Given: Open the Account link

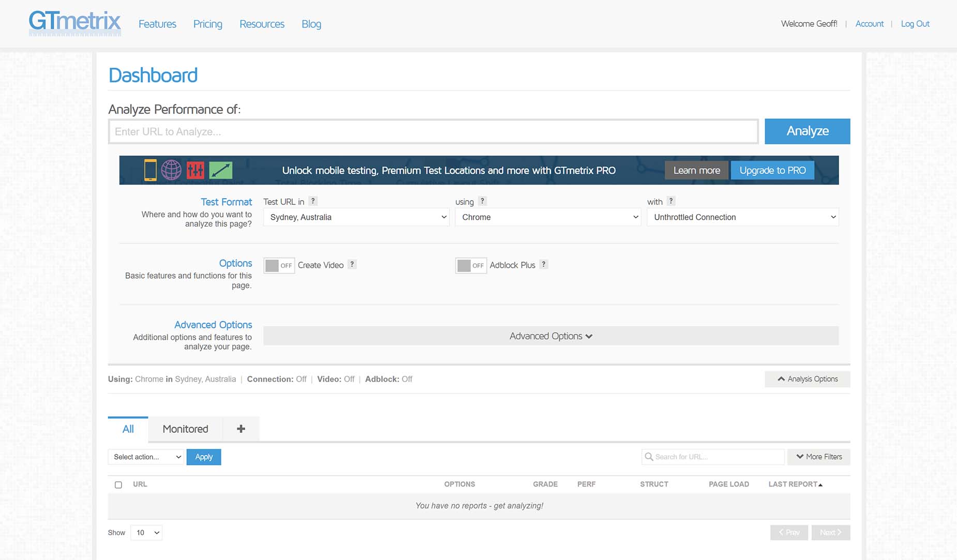Looking at the screenshot, I should (x=870, y=24).
